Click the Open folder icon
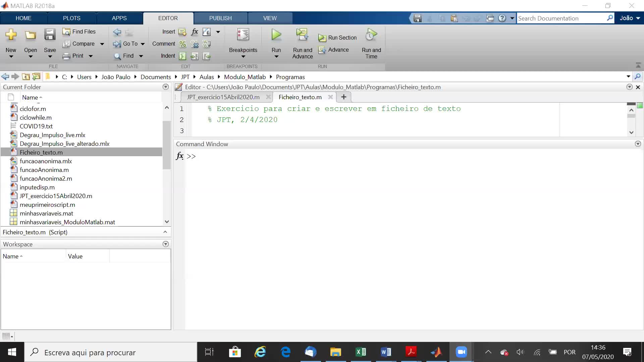Image resolution: width=644 pixels, height=362 pixels. click(x=31, y=35)
